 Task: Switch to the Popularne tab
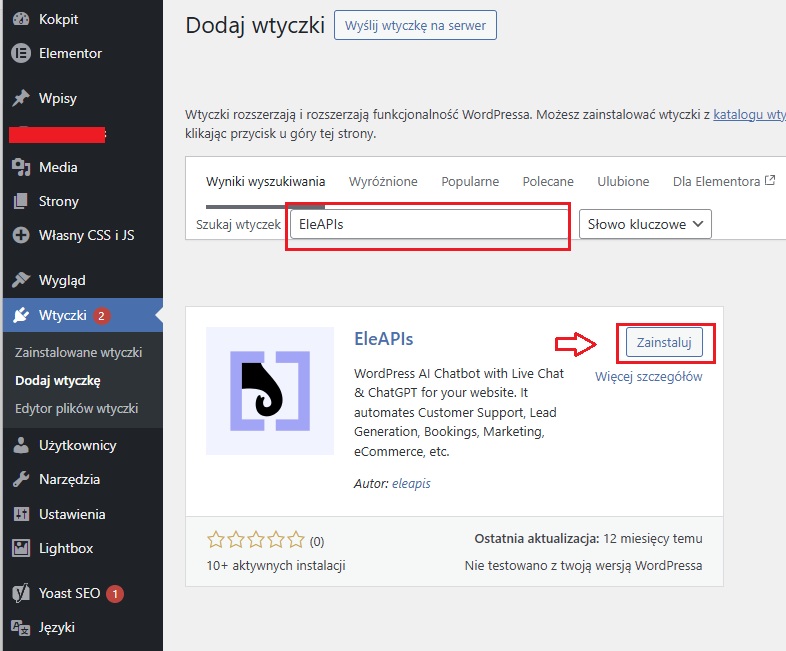tap(470, 181)
